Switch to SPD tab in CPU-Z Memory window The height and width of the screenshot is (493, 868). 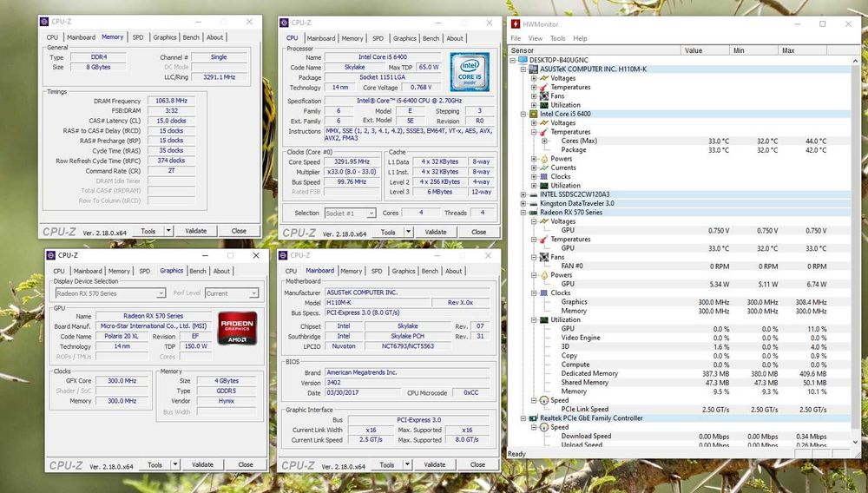pos(138,37)
